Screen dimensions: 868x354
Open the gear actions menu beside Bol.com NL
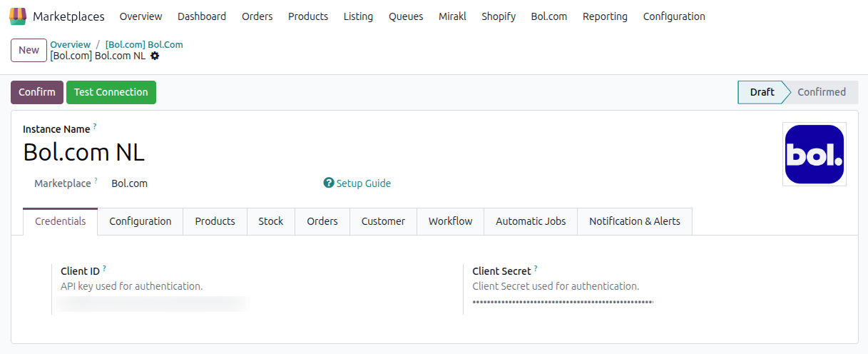click(x=155, y=56)
